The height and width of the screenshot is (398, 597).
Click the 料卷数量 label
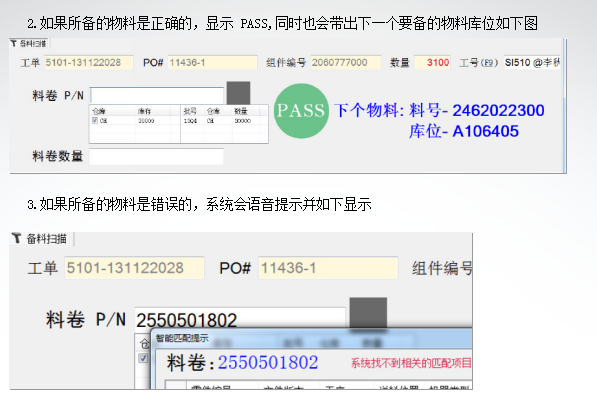(x=57, y=156)
